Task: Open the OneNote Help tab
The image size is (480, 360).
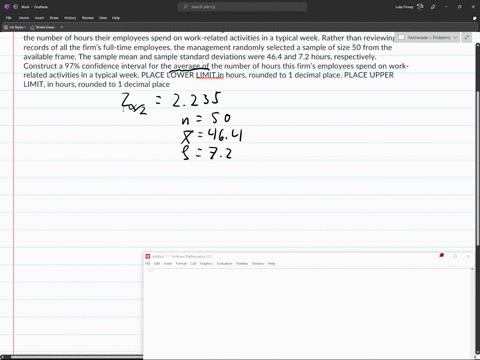Action: [116, 18]
